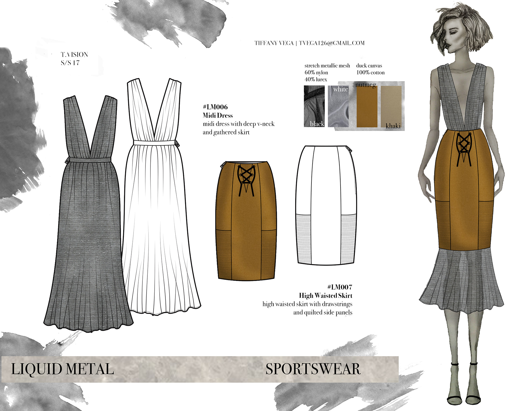532x411 pixels.
Task: Click the khaki canvas swatch
Action: point(391,106)
